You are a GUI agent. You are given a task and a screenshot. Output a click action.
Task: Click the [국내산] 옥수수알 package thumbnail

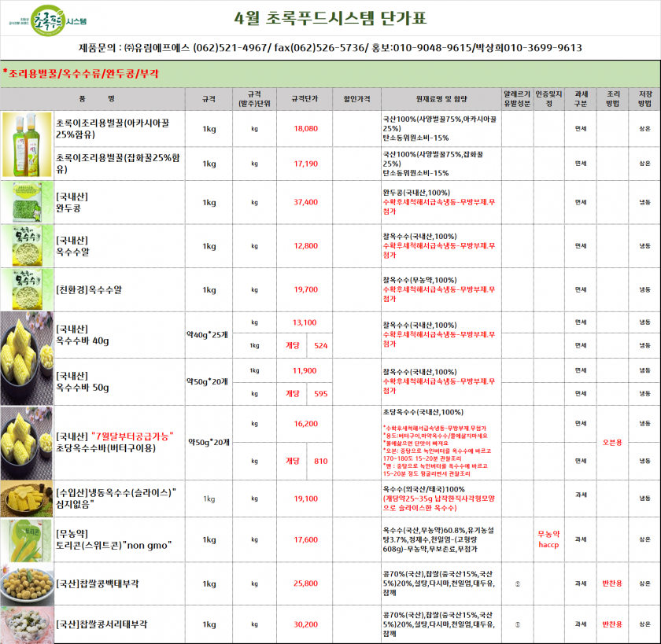pos(26,245)
